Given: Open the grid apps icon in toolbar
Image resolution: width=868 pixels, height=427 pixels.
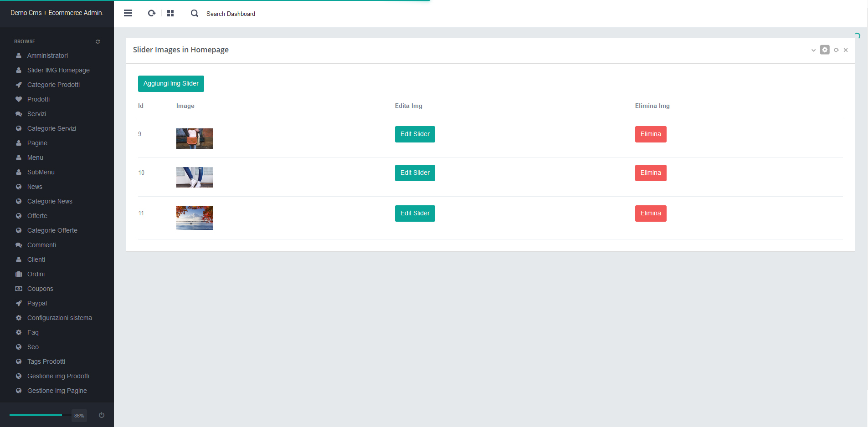Looking at the screenshot, I should click(170, 13).
